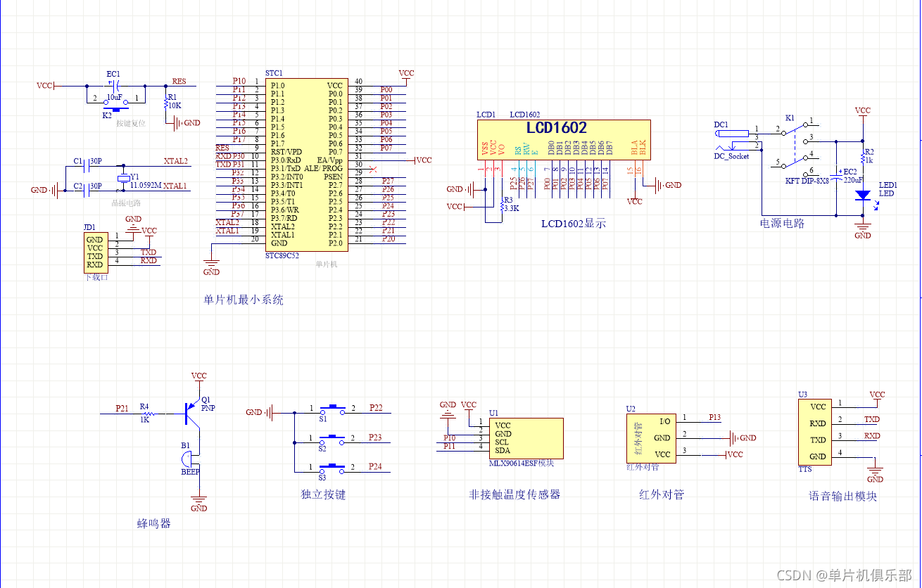Click the 'BLA' pin label on LCD1602
The image size is (922, 588).
(634, 148)
